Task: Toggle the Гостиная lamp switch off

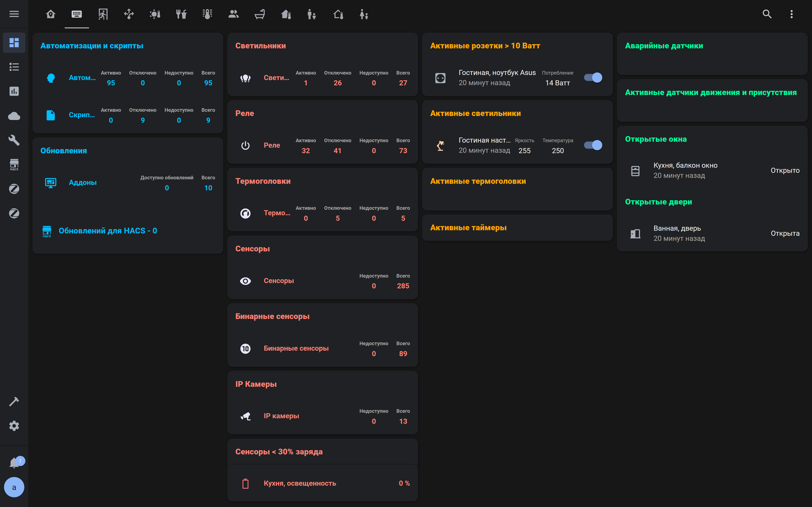Action: (x=593, y=145)
